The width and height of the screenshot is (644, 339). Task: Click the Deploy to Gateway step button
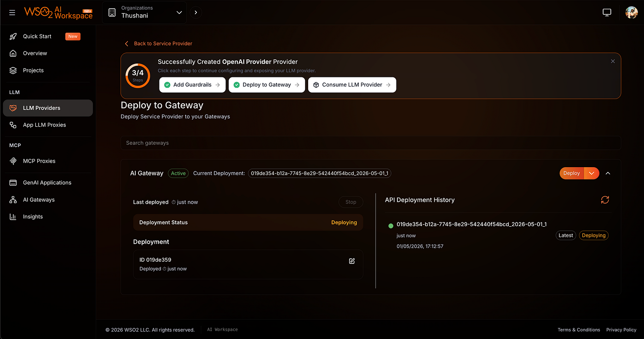point(267,85)
